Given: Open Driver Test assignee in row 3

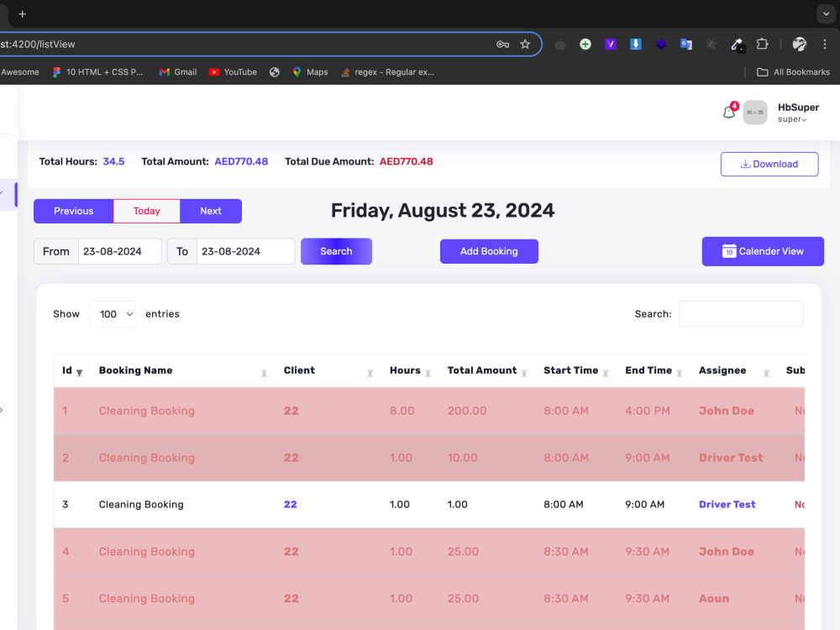Looking at the screenshot, I should (x=727, y=504).
